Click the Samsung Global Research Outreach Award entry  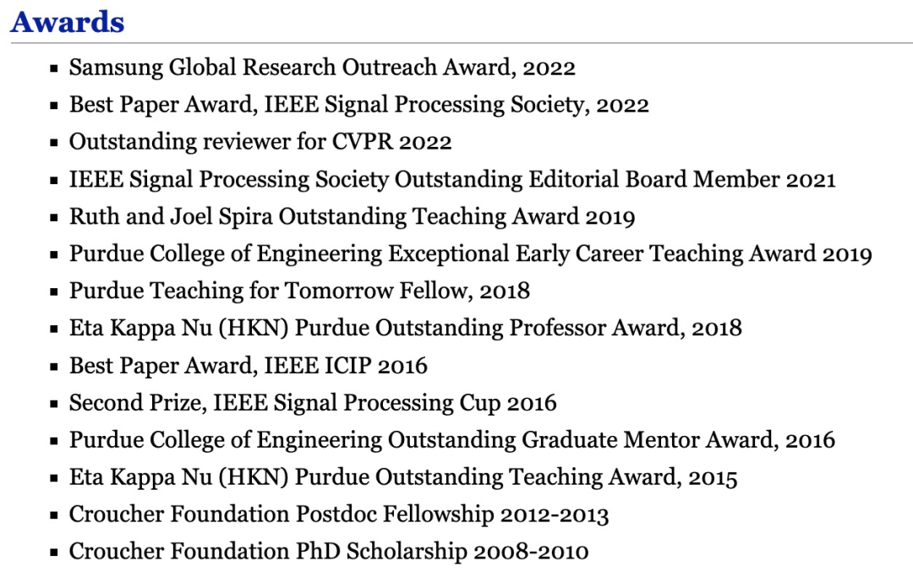pos(322,68)
